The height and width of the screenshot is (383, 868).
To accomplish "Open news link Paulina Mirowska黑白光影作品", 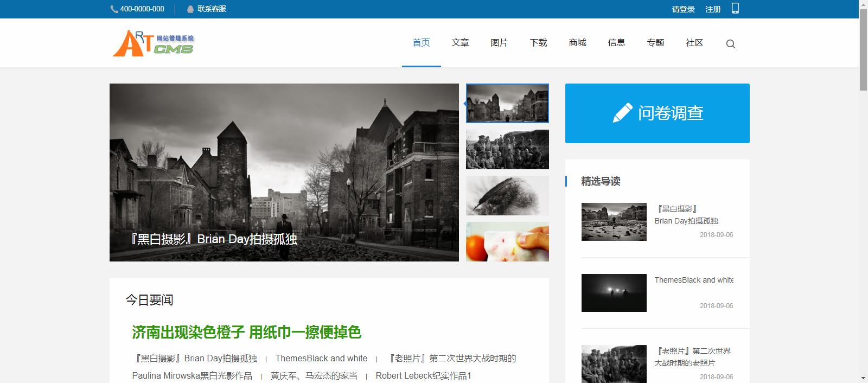I will point(192,376).
